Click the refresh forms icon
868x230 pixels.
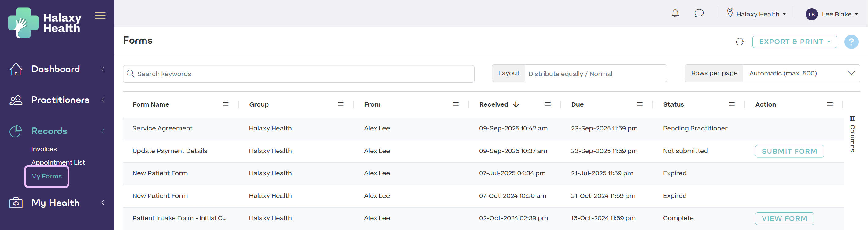739,42
